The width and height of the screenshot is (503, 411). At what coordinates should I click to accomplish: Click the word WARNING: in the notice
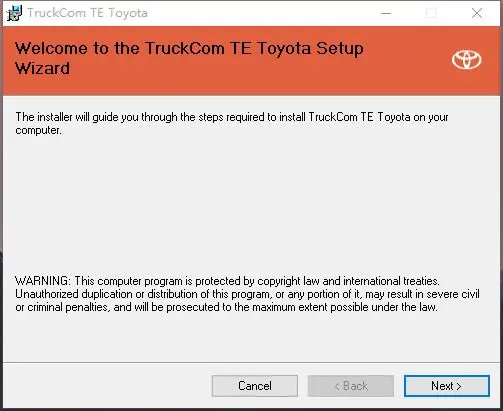click(43, 281)
